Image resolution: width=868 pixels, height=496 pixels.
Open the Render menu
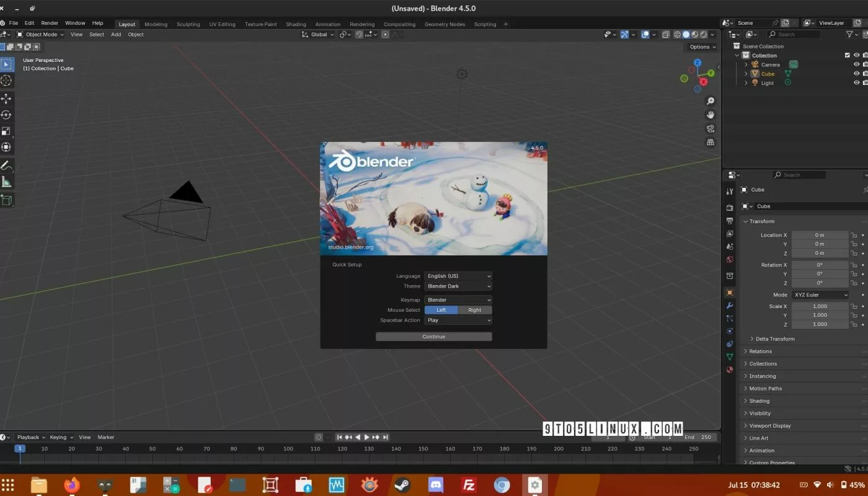click(x=50, y=23)
